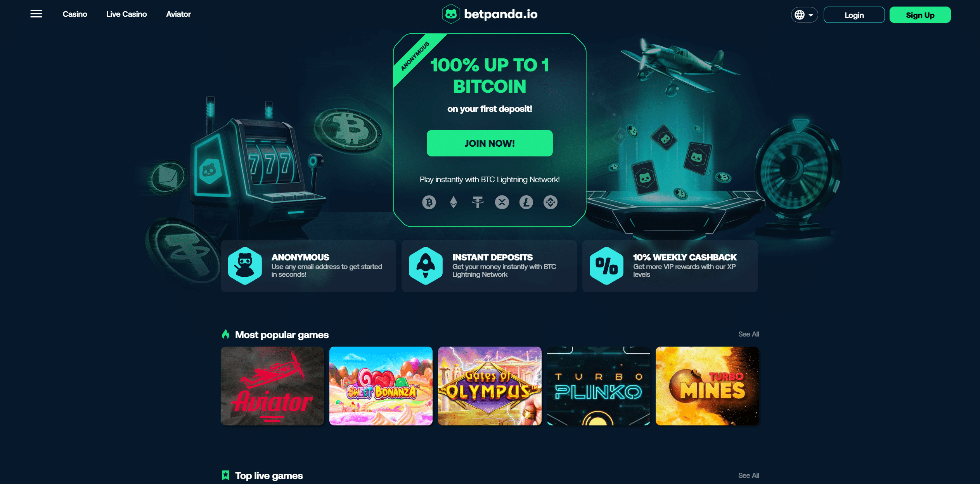
Task: See All most popular games
Action: click(748, 334)
